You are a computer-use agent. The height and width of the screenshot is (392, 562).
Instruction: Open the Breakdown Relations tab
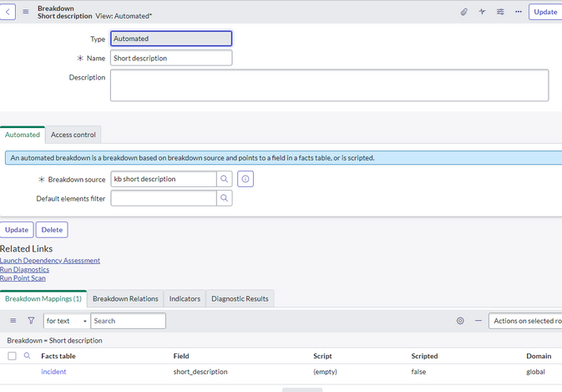point(125,299)
